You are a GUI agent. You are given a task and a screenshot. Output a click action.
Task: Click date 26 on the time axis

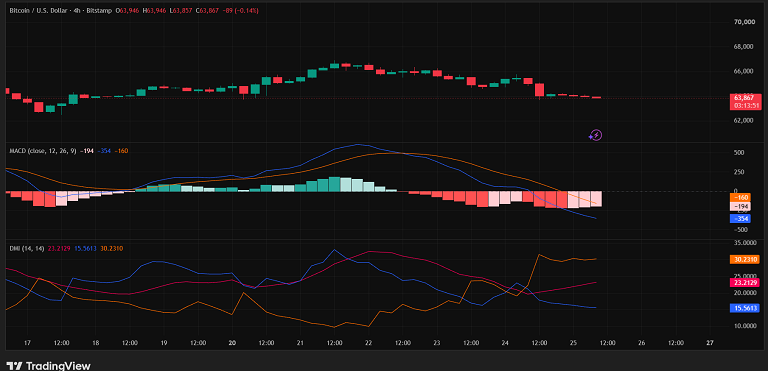(642, 343)
